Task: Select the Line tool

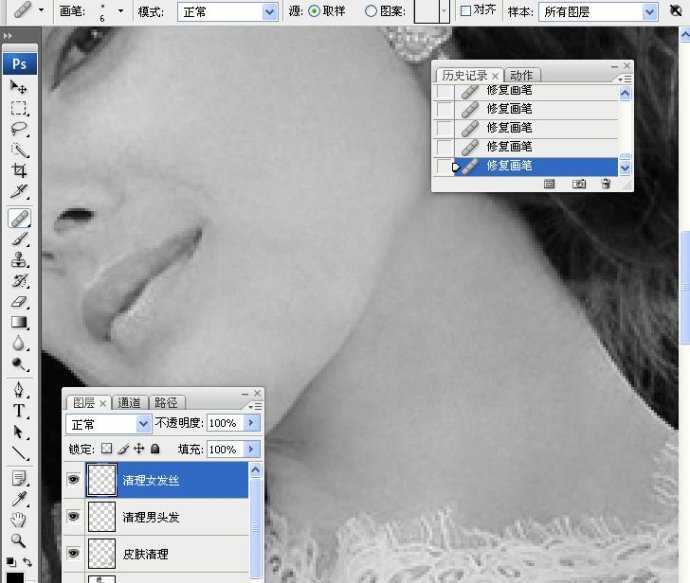Action: pyautogui.click(x=18, y=453)
